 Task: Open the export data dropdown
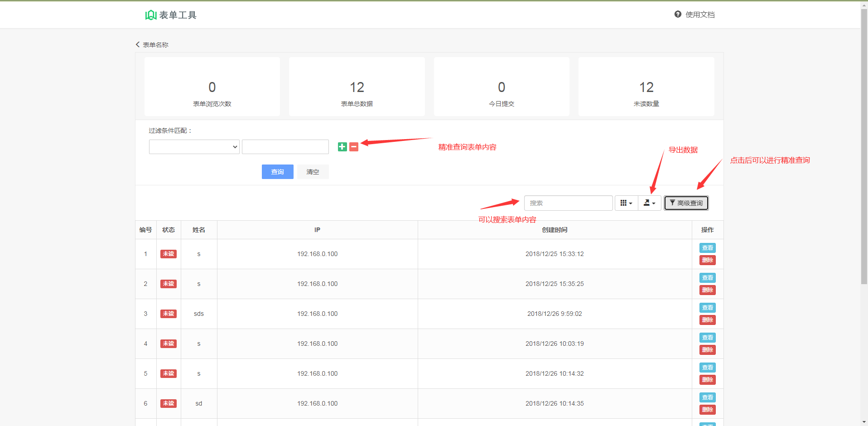(x=649, y=203)
